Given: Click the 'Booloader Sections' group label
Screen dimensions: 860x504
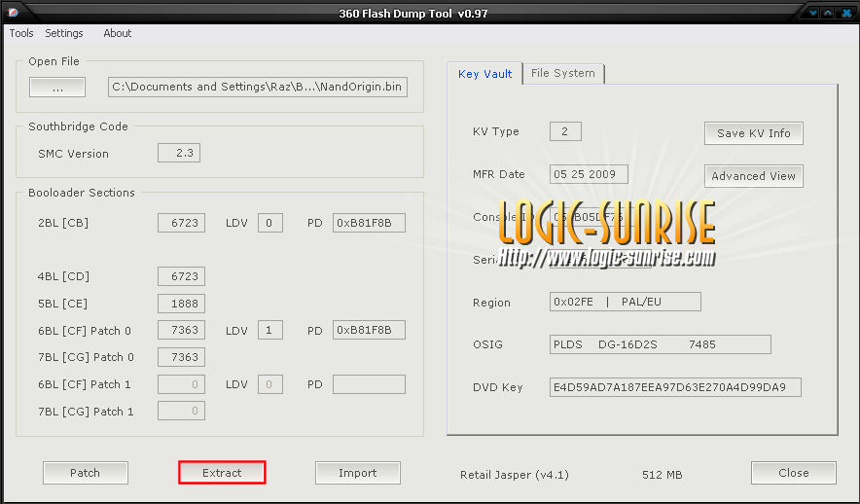Looking at the screenshot, I should 82,193.
